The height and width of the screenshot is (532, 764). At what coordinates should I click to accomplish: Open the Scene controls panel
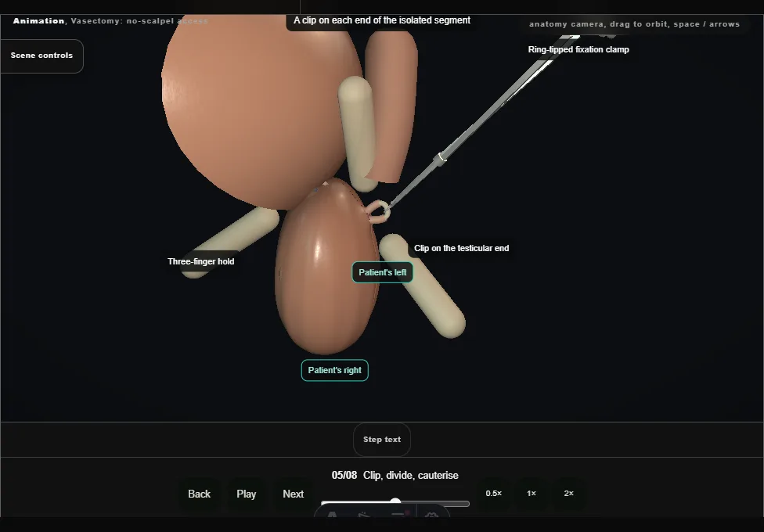(42, 56)
